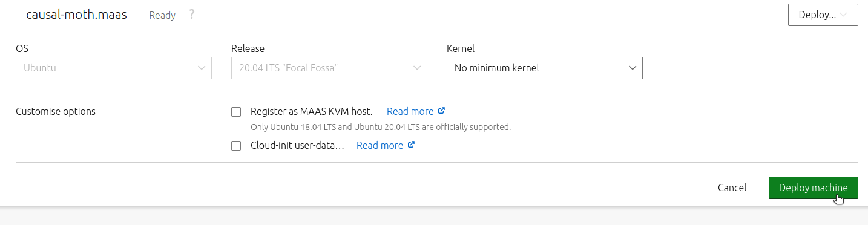Click the Customise options heading
868x225 pixels.
pos(56,111)
